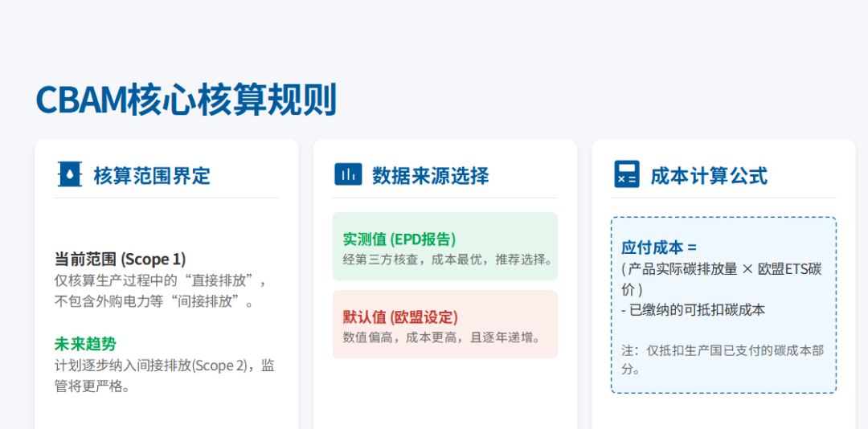Click the bar chart icon beside 数据来源选择
This screenshot has height=429, width=868.
point(348,174)
